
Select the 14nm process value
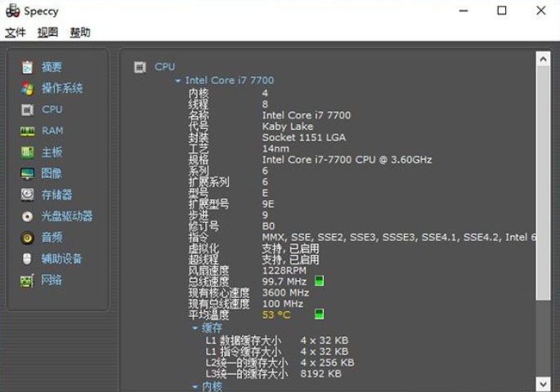276,149
